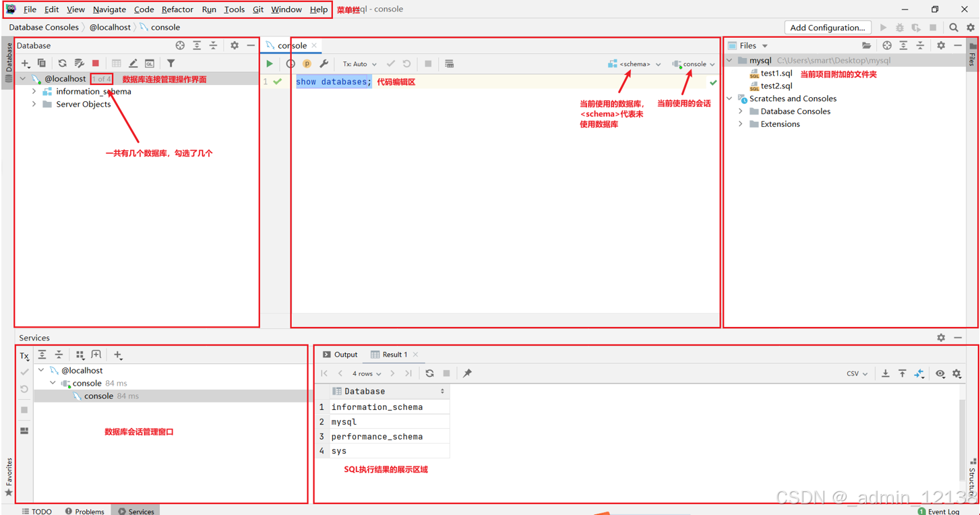Open the Navigate menu

109,9
